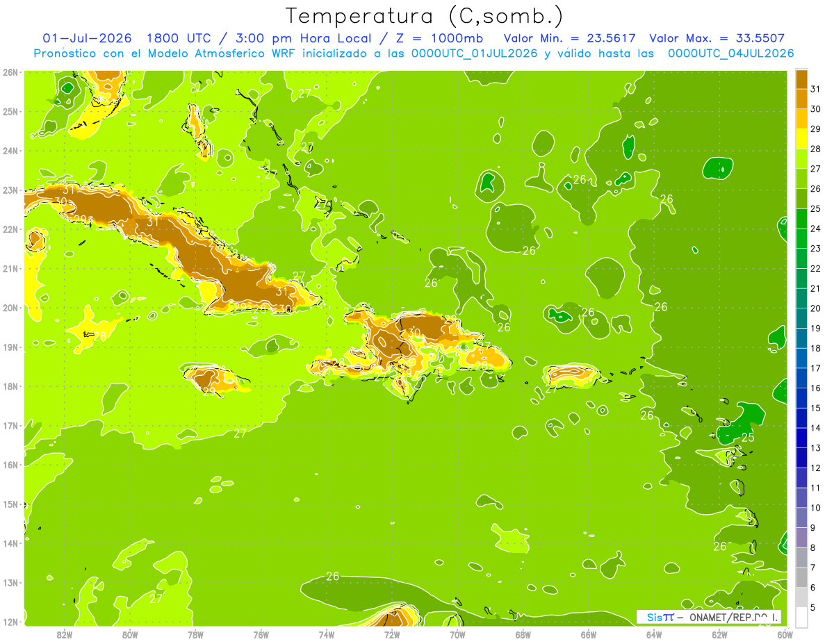Screen dimensions: 834x644
Task: Click the blue colorbar swatch between 14 and 15
Action: (x=801, y=418)
